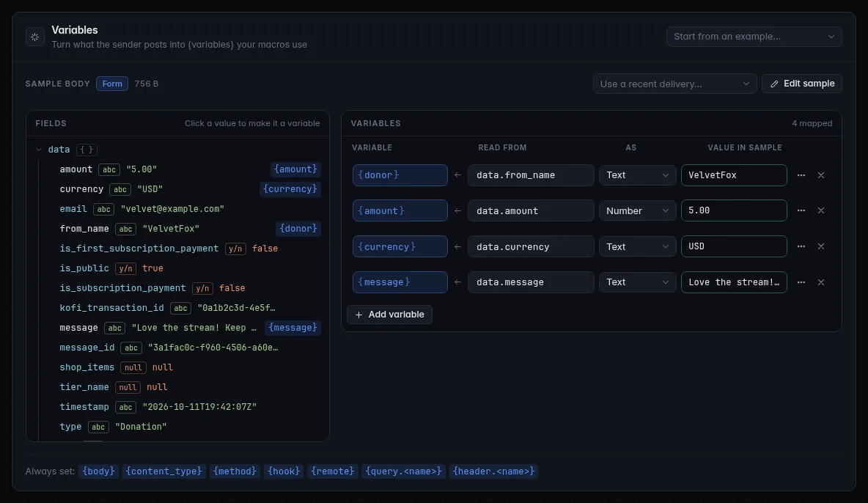Click the arrow icon beside data.currency

[x=457, y=246]
